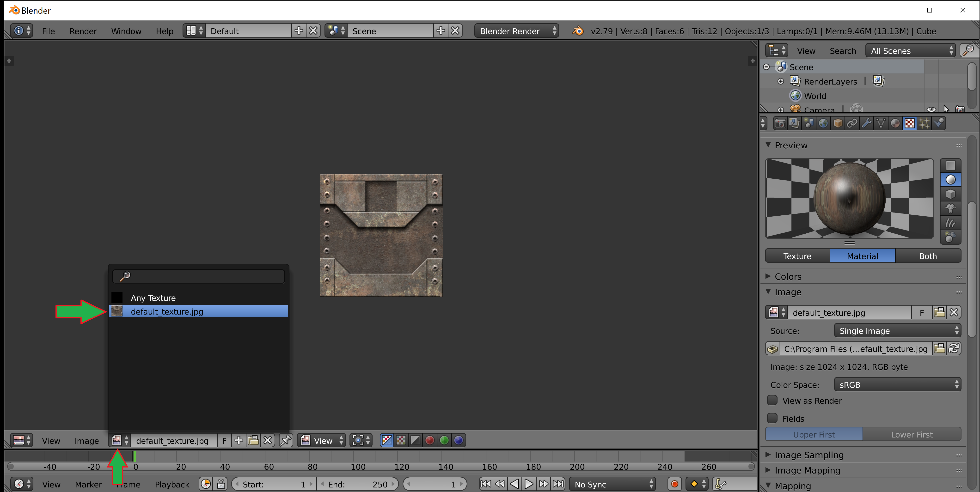This screenshot has width=980, height=492.
Task: Show only the blue channel
Action: pos(459,440)
